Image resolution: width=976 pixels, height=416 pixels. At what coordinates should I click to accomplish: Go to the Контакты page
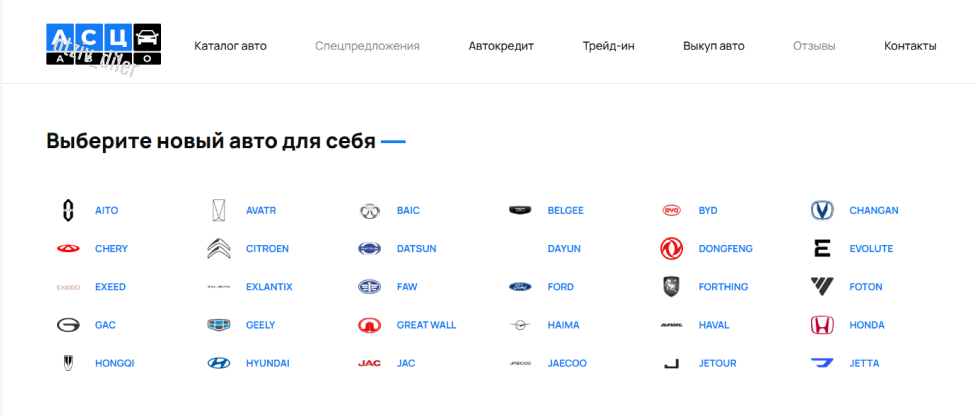pyautogui.click(x=910, y=46)
